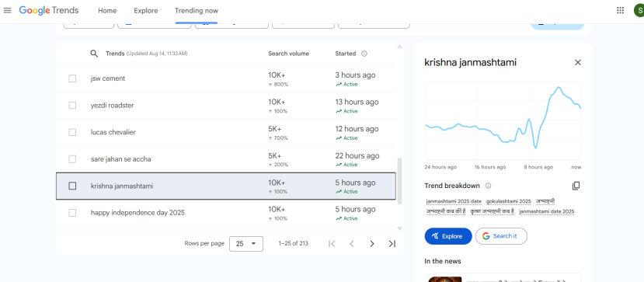Click the trends list vertical scrollbar thumb
Screen dimensions: 644x282
399,181
